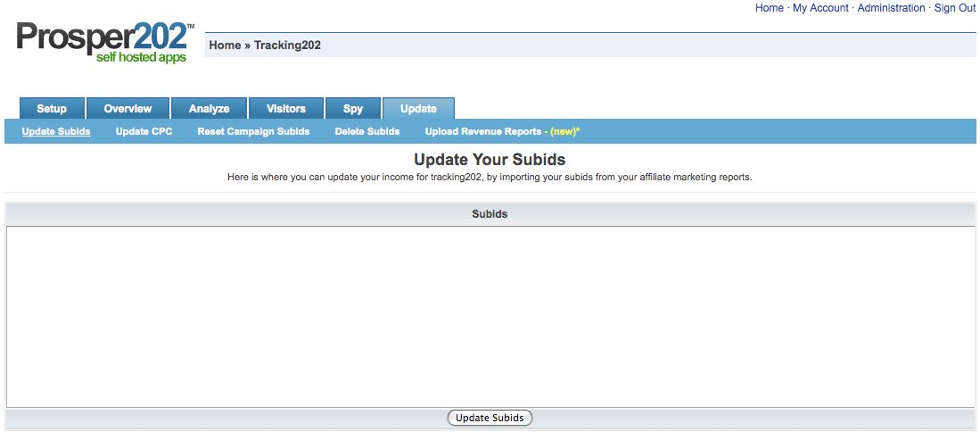Open the Delete Subids page
This screenshot has width=980, height=440.
pyautogui.click(x=367, y=131)
